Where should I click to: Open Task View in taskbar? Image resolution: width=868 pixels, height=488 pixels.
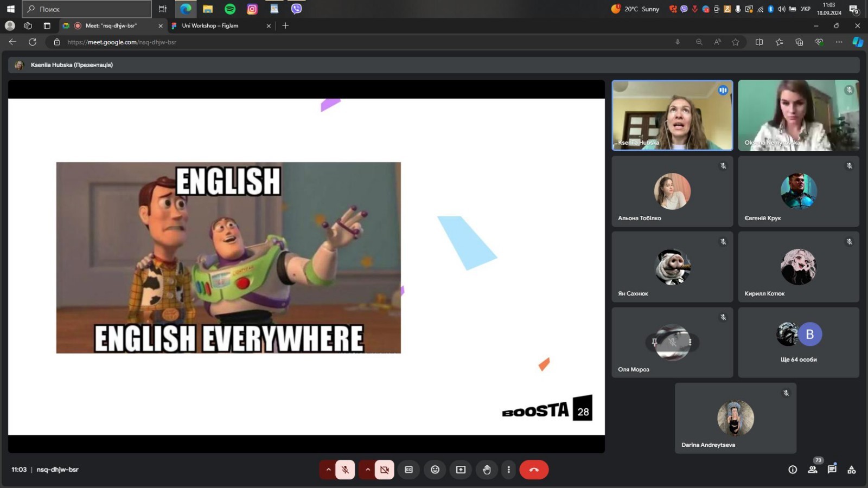(162, 9)
